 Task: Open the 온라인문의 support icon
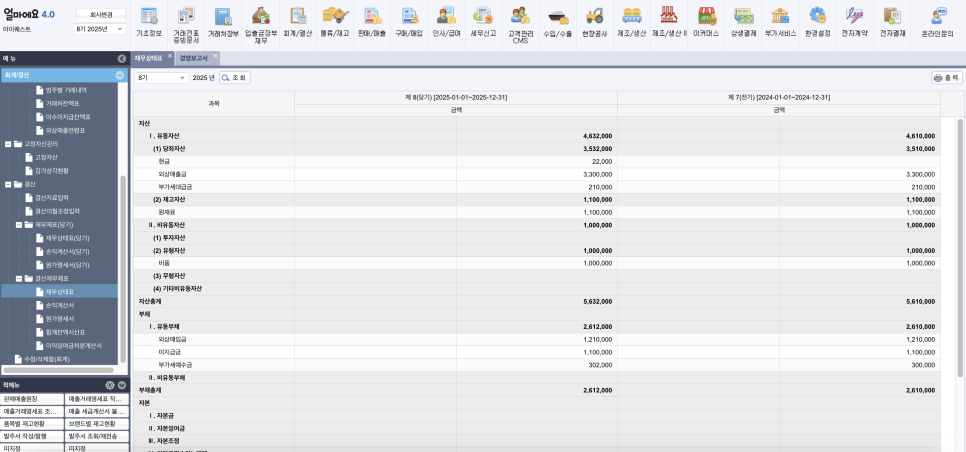(940, 17)
